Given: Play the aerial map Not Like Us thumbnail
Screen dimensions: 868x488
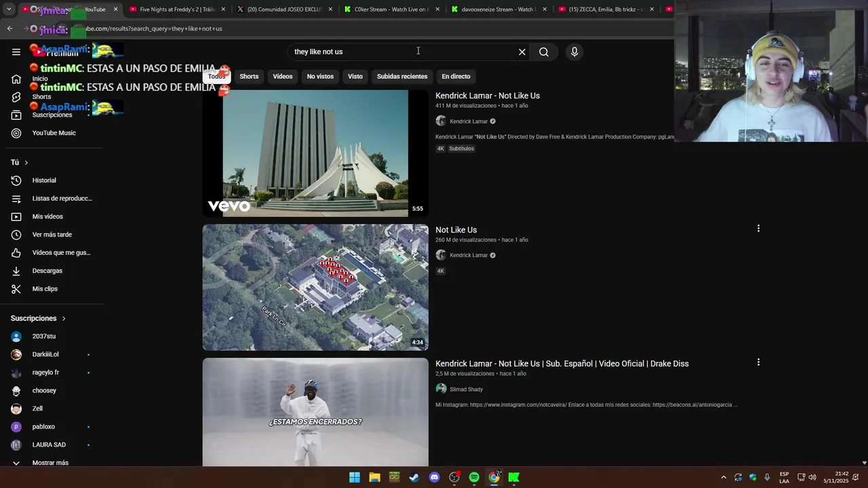Looking at the screenshot, I should click(x=315, y=287).
